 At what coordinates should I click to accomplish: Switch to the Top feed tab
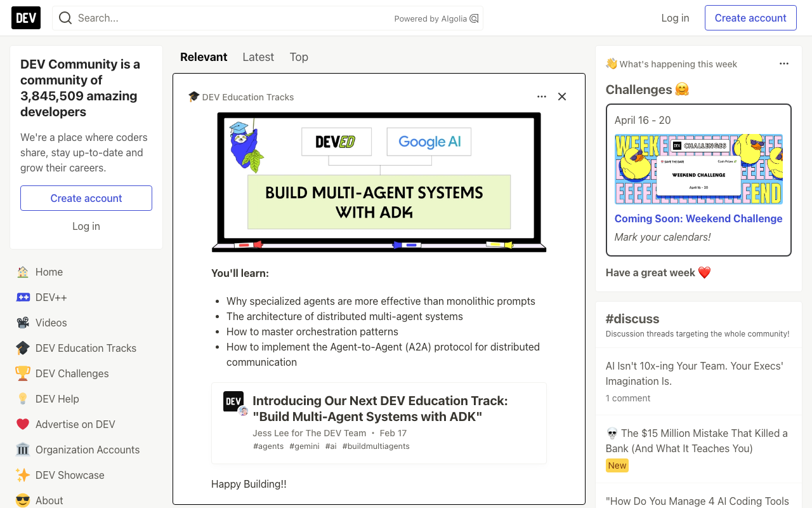point(299,57)
